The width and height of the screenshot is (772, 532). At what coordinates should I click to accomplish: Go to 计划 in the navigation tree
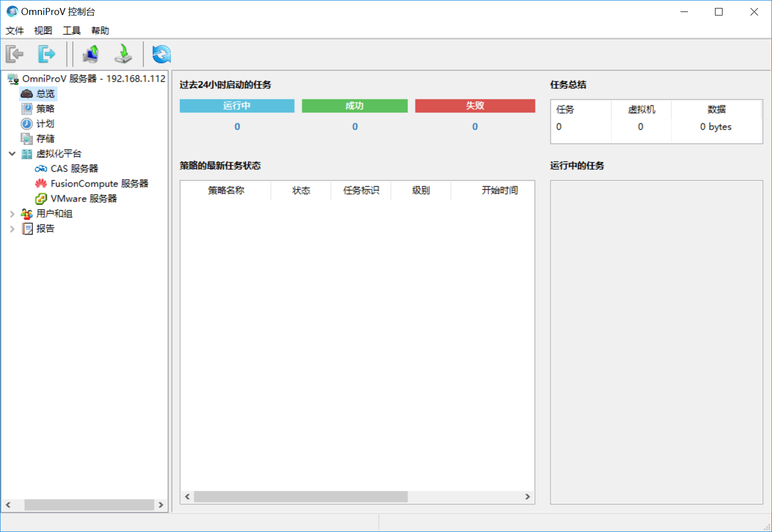(45, 124)
